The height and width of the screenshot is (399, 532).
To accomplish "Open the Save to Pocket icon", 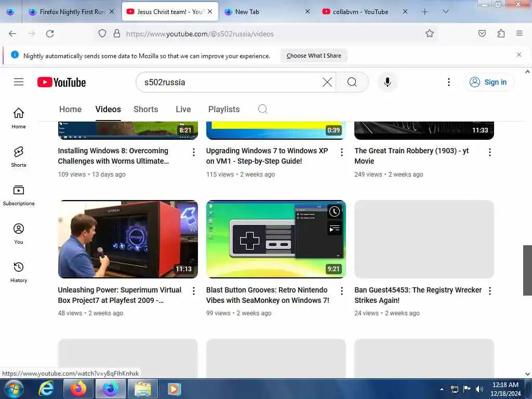I will click(x=482, y=33).
